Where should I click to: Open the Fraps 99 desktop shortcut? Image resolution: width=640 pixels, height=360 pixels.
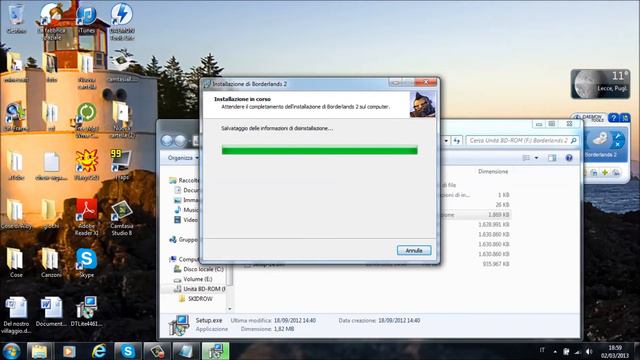click(x=122, y=164)
